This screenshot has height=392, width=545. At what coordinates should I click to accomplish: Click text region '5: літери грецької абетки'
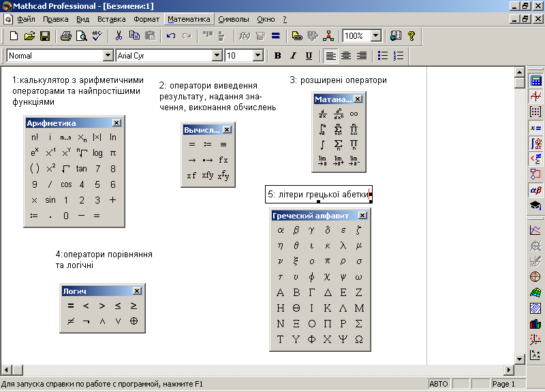pos(318,194)
